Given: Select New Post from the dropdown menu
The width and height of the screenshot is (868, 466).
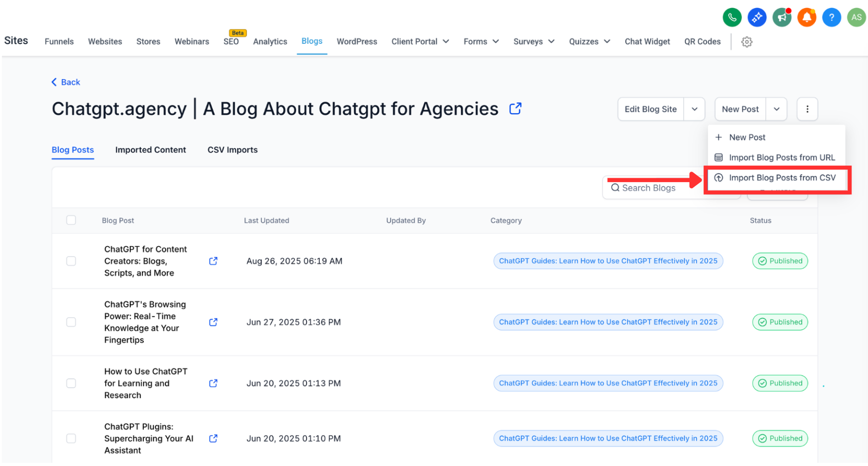Looking at the screenshot, I should pos(776,137).
